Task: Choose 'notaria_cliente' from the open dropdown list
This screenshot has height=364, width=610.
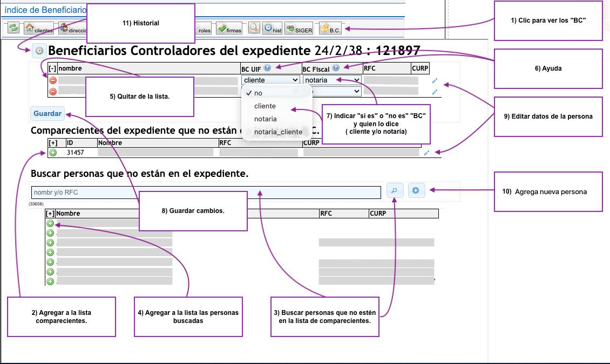Action: coord(278,132)
